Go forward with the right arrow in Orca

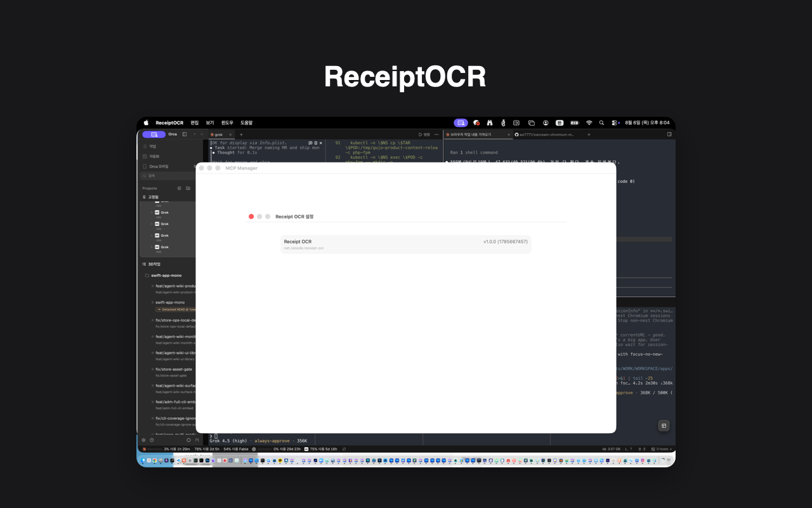coord(202,135)
